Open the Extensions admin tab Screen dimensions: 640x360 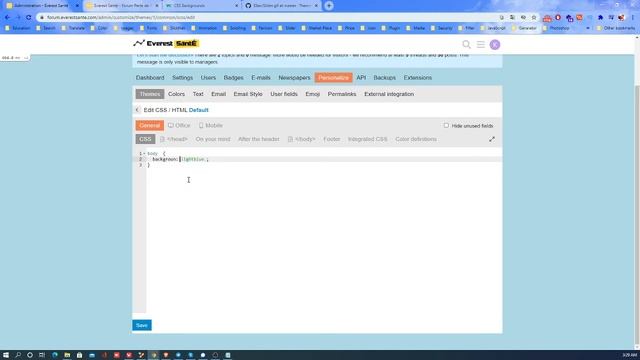tap(418, 78)
